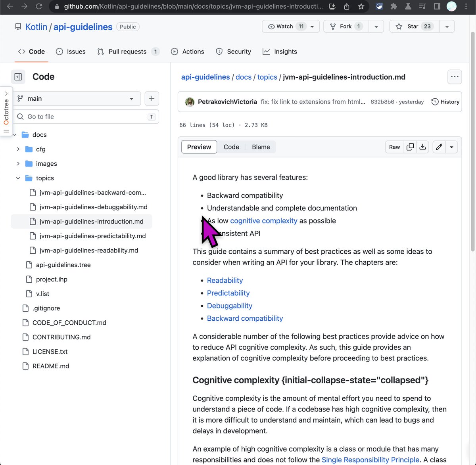Open the Predictability chapter link

tap(228, 293)
